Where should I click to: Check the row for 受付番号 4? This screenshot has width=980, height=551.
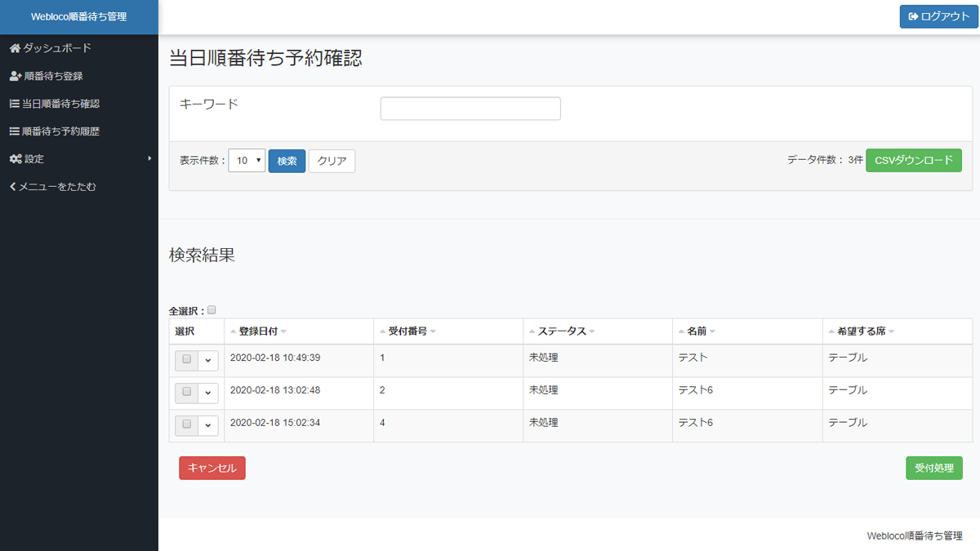187,424
